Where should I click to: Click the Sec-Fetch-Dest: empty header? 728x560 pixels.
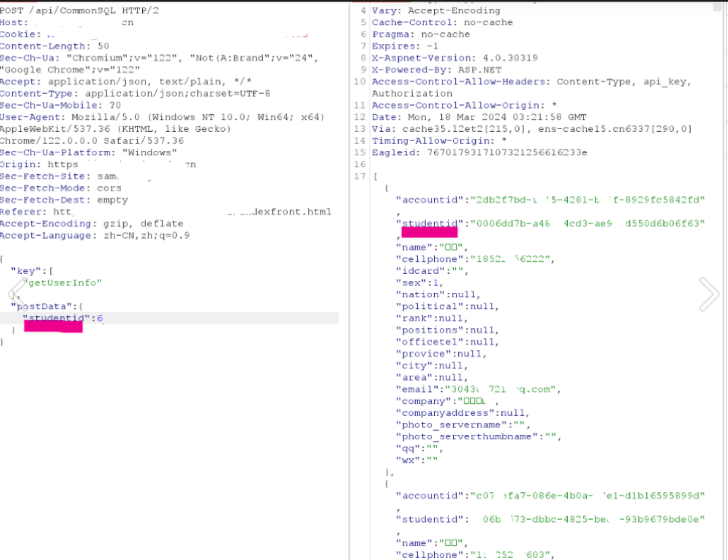pyautogui.click(x=64, y=200)
